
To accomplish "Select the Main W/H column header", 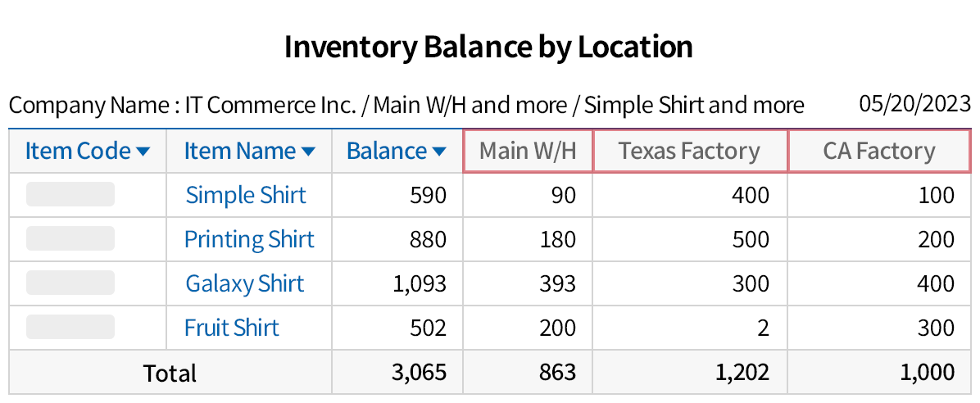I will click(x=528, y=151).
